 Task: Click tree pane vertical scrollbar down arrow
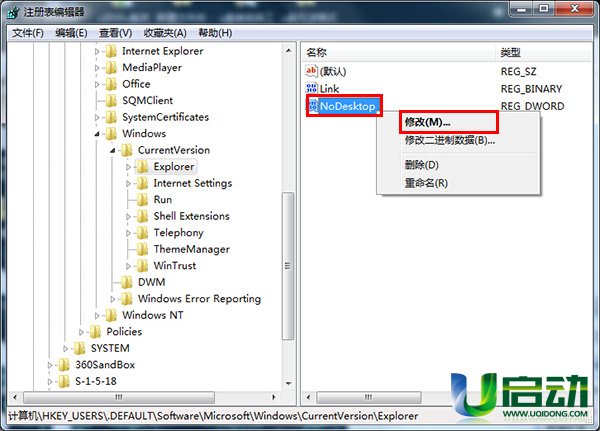(x=289, y=383)
